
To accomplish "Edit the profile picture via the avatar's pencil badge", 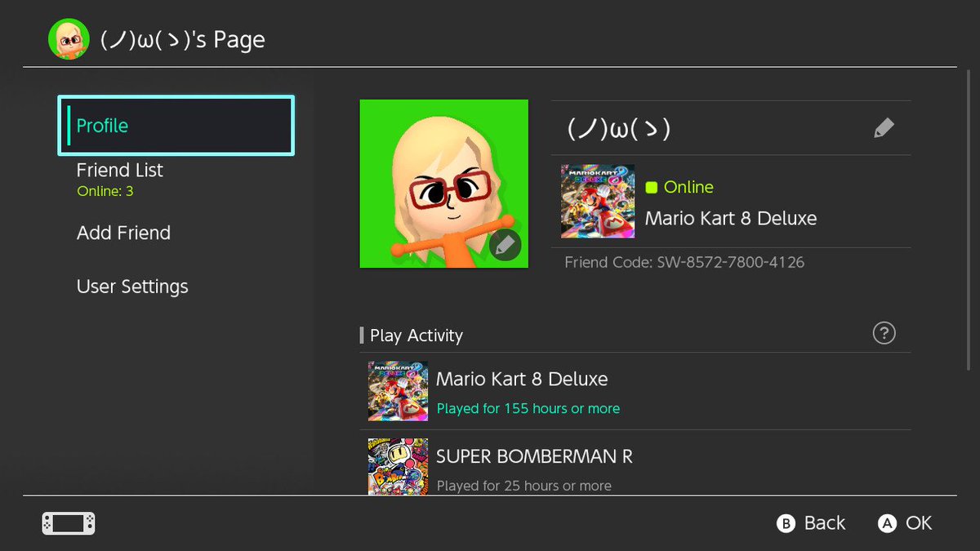I will [x=506, y=246].
